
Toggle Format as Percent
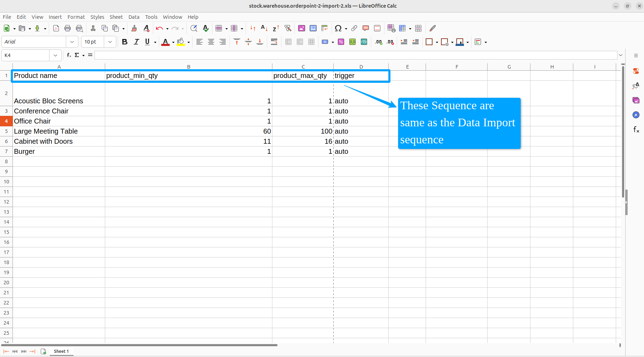coord(341,42)
